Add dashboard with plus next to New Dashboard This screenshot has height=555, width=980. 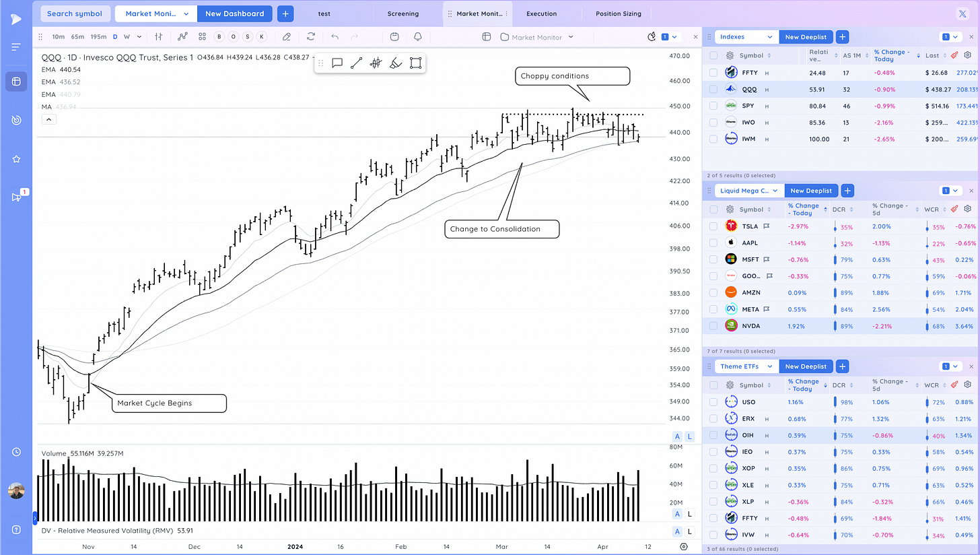click(285, 13)
